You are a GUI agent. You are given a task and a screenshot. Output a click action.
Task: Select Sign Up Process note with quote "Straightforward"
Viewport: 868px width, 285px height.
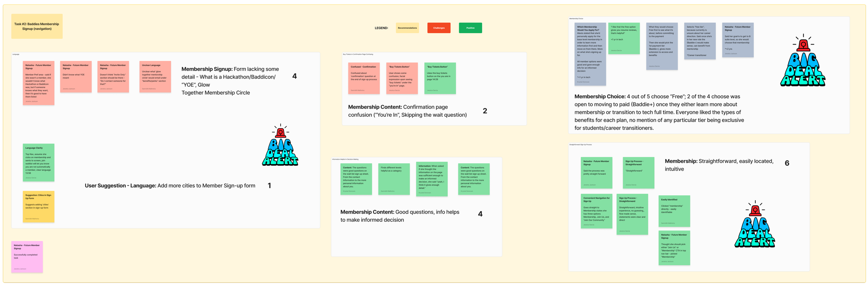click(x=638, y=173)
